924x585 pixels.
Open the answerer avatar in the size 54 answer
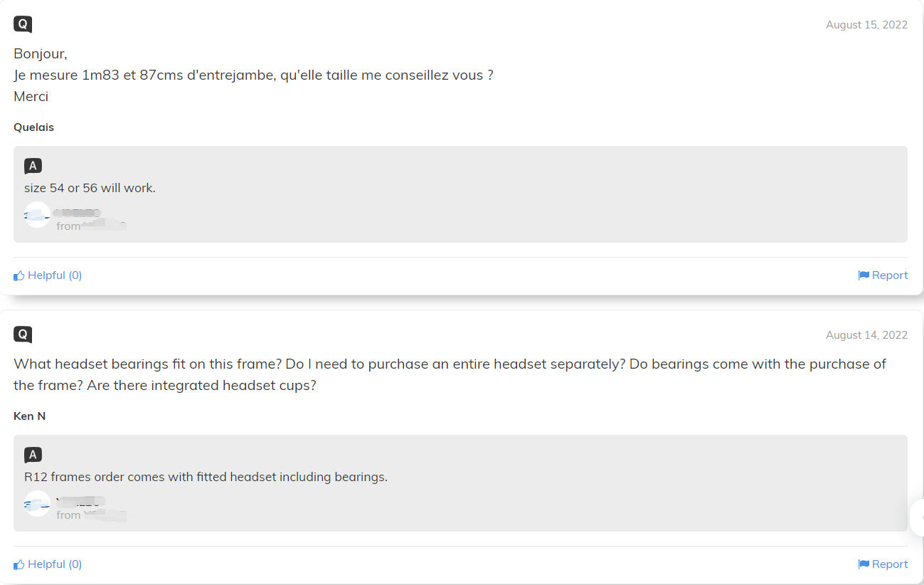(37, 214)
